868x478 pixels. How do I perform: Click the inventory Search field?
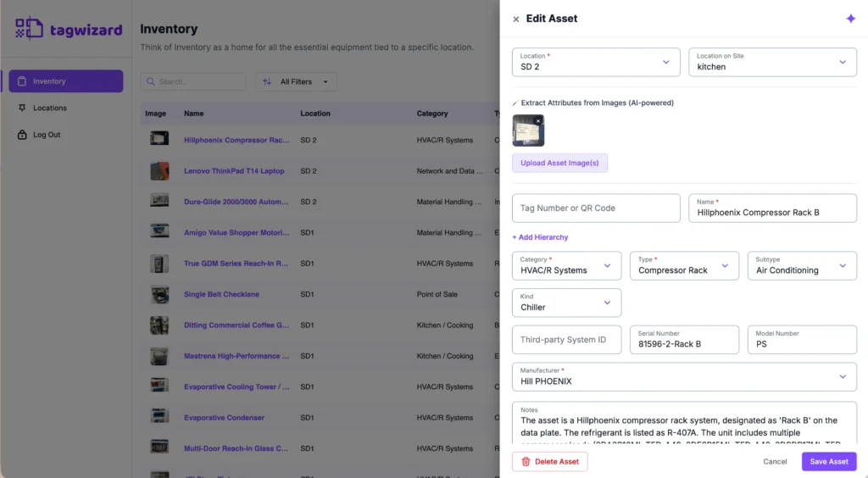coord(192,81)
